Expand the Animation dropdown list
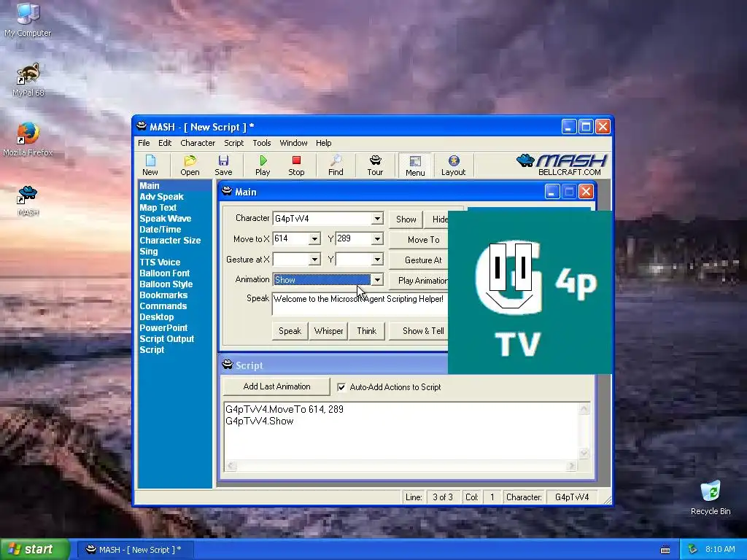The image size is (747, 560). 377,279
